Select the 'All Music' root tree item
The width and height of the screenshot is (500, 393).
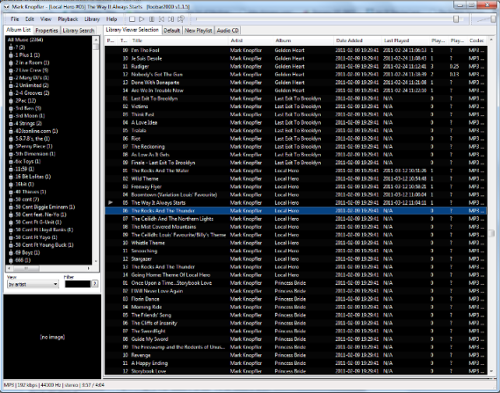25,40
